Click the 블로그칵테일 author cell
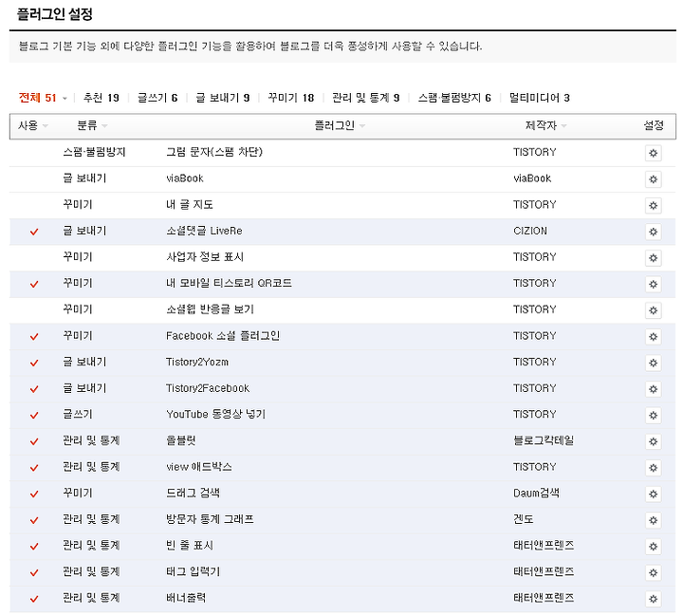 coord(544,440)
